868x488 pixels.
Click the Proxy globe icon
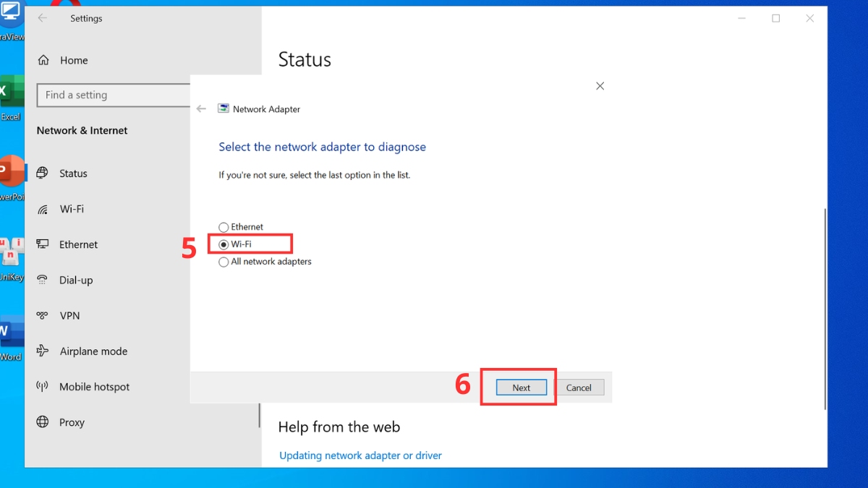[x=43, y=422]
